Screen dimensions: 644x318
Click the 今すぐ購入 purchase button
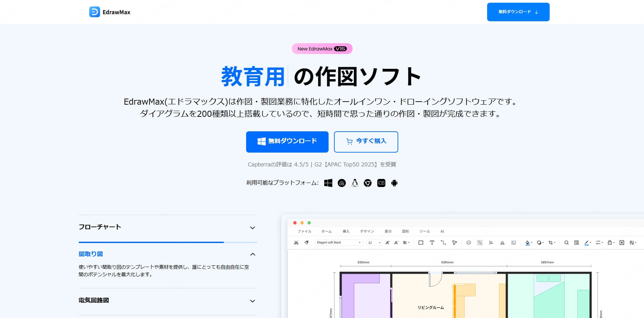(366, 142)
